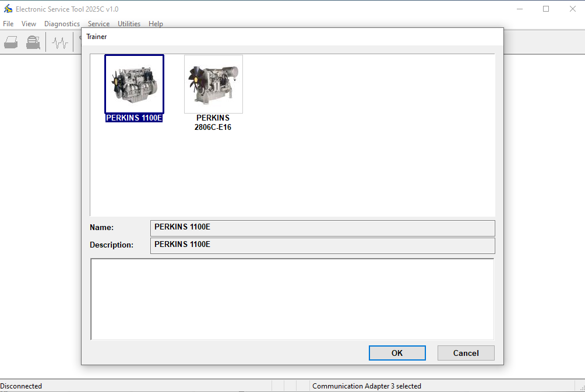This screenshot has width=585, height=392.
Task: Click the Electronic Service Tool app icon
Action: pyautogui.click(x=8, y=9)
